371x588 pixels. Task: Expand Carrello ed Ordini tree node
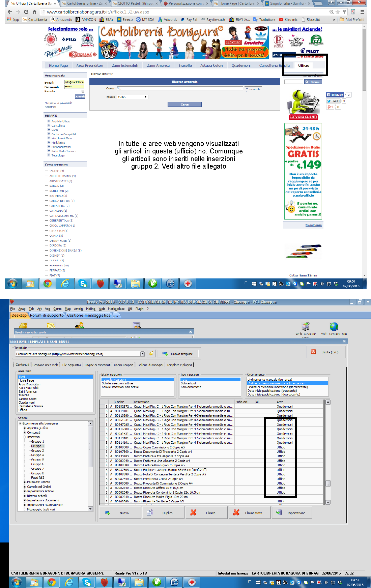[25, 487]
